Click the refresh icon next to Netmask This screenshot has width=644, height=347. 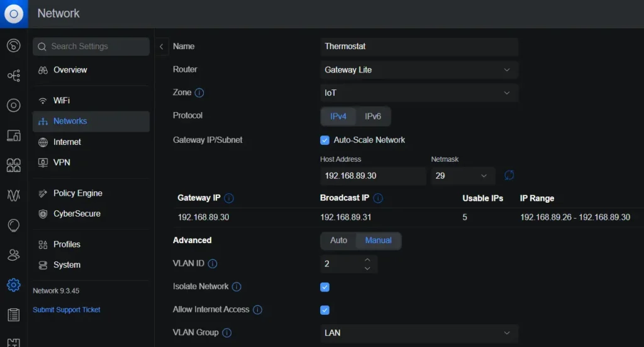coord(509,175)
